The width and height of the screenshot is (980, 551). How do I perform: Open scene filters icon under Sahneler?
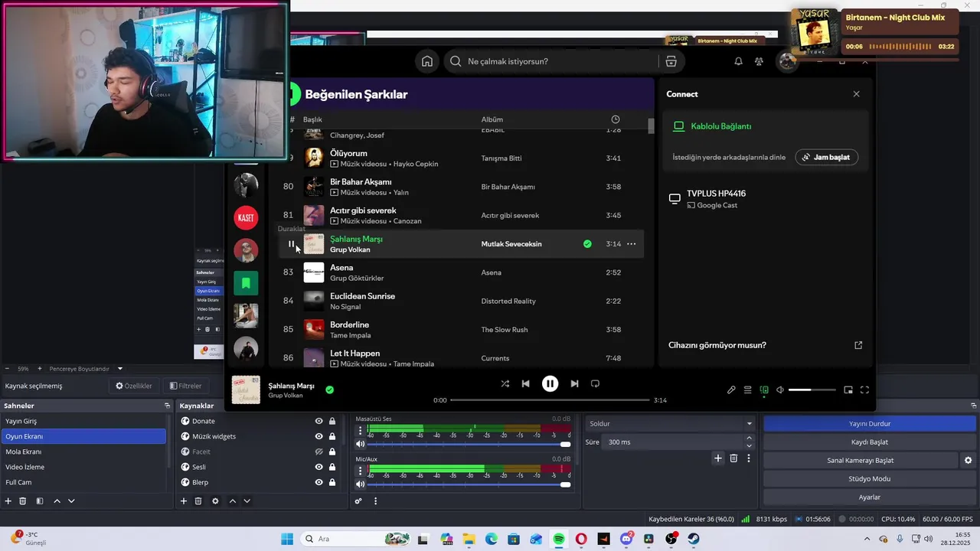(40, 501)
